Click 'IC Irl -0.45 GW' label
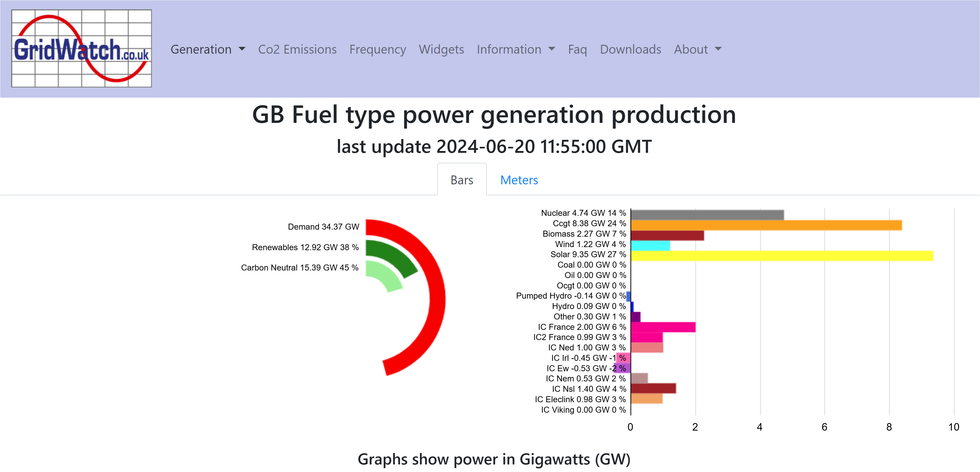This screenshot has height=472, width=980. pos(579,358)
